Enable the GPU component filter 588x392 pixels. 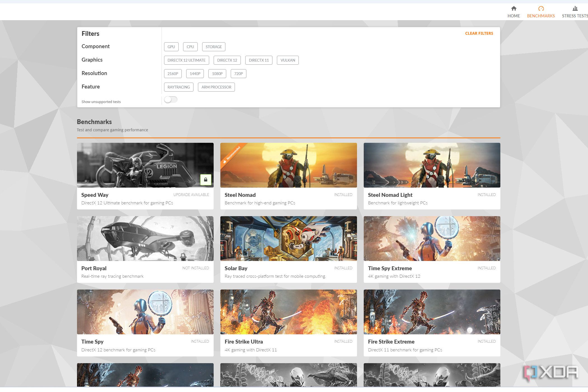click(x=171, y=47)
